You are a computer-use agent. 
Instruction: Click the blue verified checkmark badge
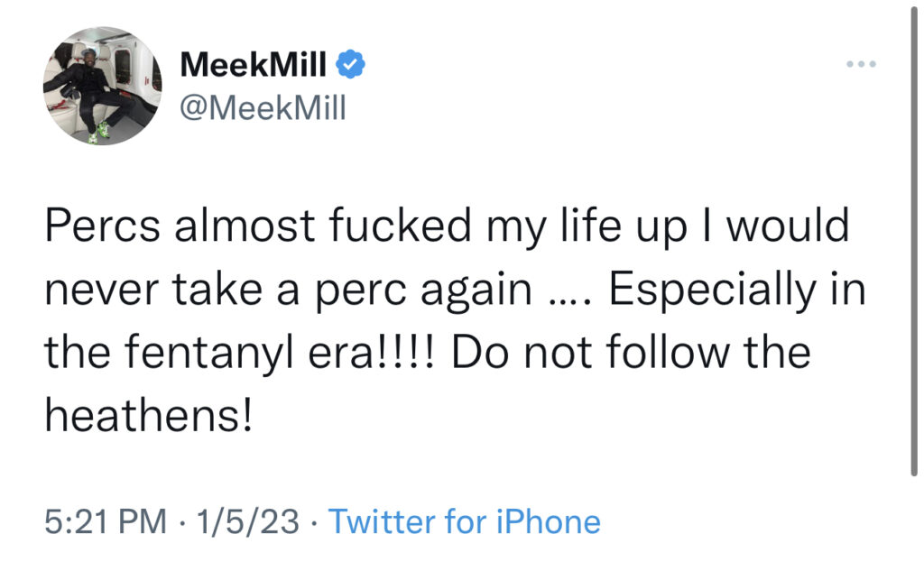click(x=350, y=64)
